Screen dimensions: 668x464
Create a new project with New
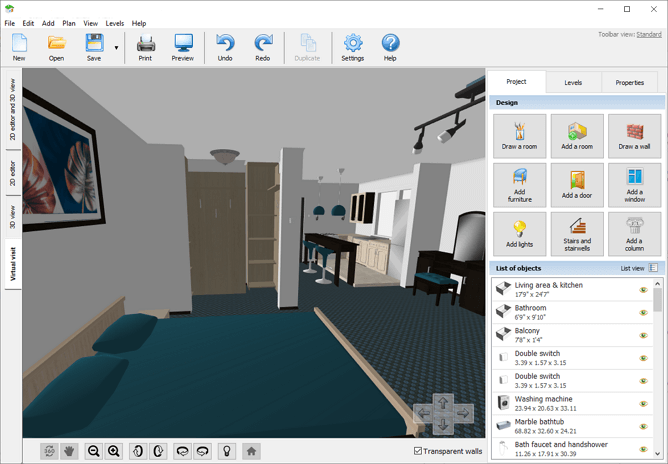[x=19, y=47]
